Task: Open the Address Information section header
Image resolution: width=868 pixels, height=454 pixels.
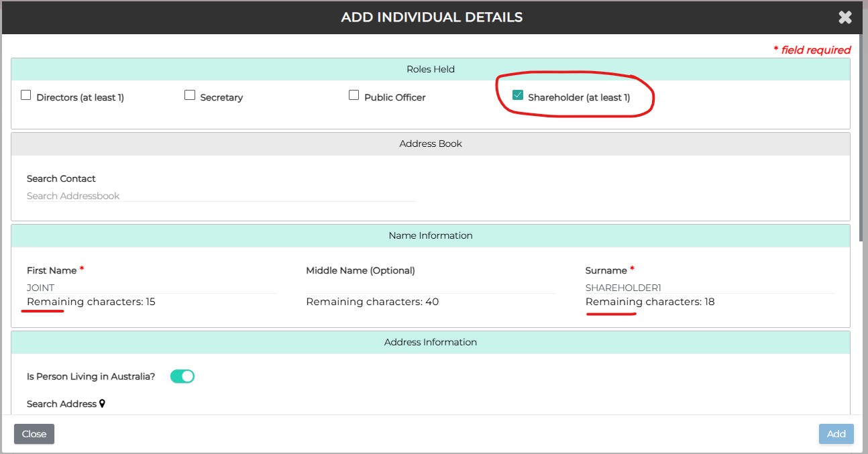Action: coord(430,342)
